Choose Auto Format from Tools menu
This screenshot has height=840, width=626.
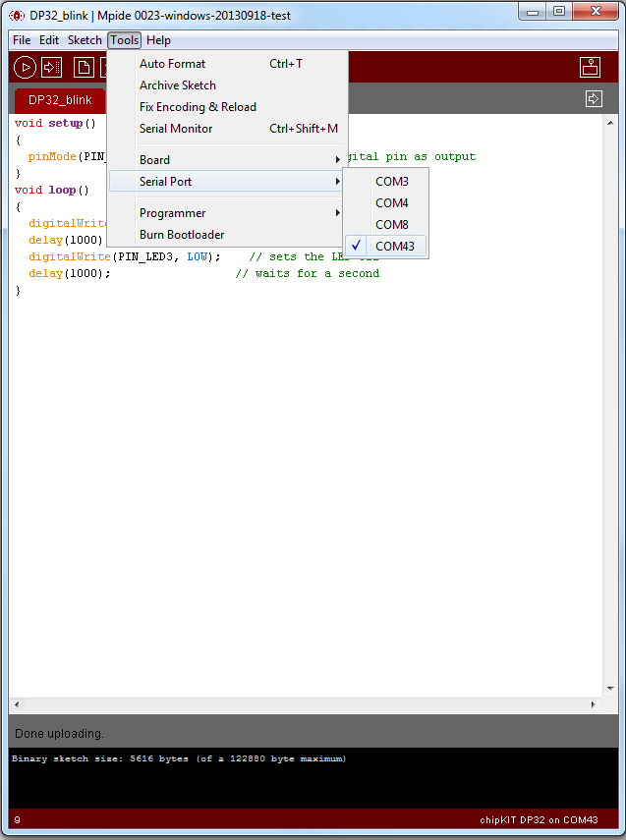[173, 64]
